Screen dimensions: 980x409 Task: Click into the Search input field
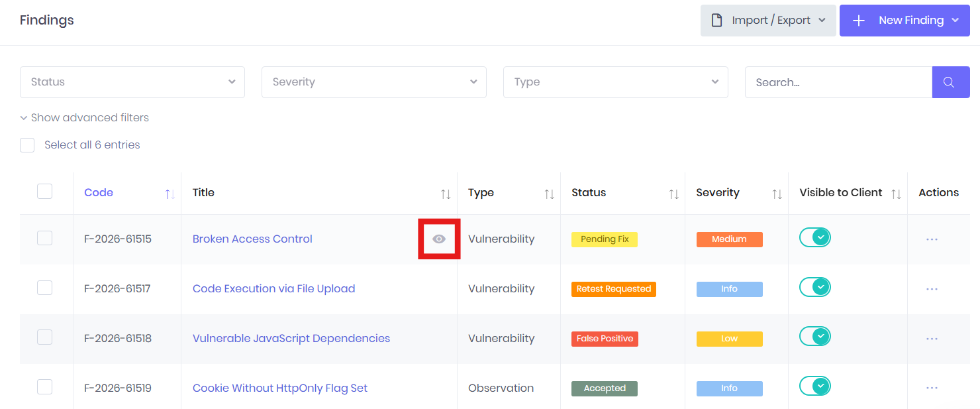838,82
